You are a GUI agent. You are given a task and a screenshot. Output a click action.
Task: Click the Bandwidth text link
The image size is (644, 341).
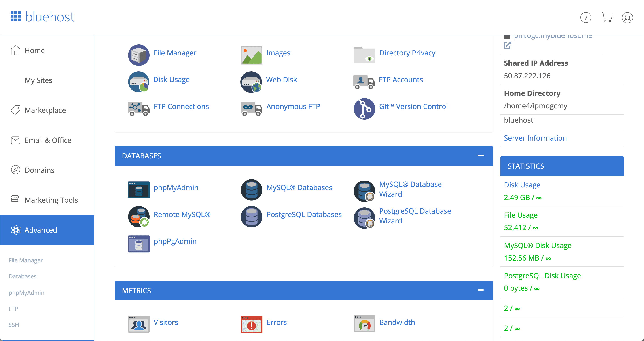tap(397, 322)
